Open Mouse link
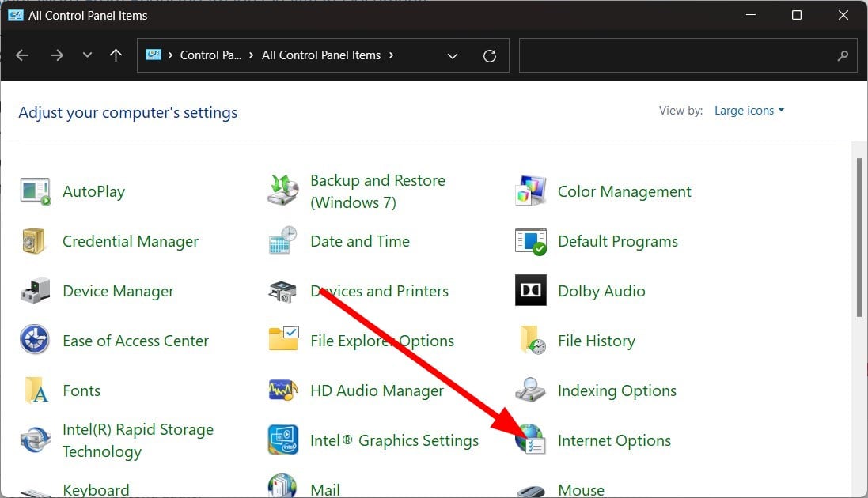The height and width of the screenshot is (498, 868). [581, 490]
